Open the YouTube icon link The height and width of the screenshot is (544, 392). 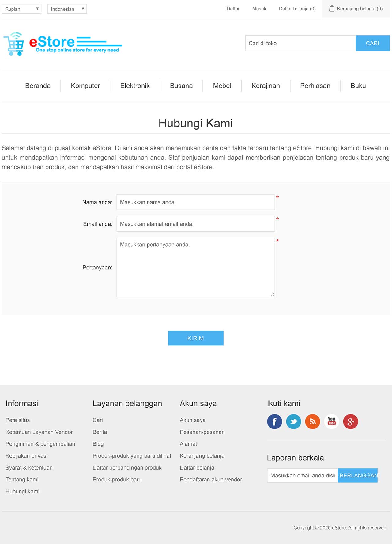pyautogui.click(x=331, y=422)
